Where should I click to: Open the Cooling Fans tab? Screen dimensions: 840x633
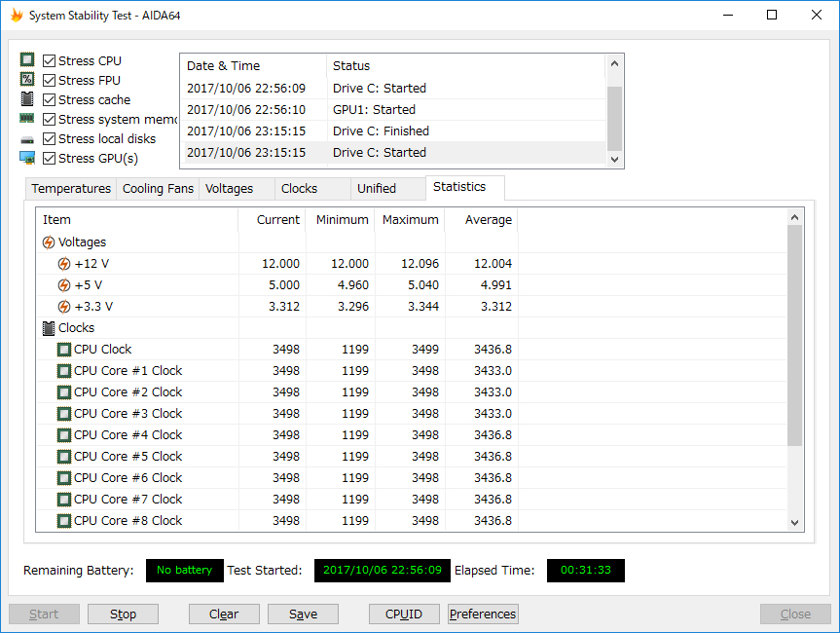[158, 189]
